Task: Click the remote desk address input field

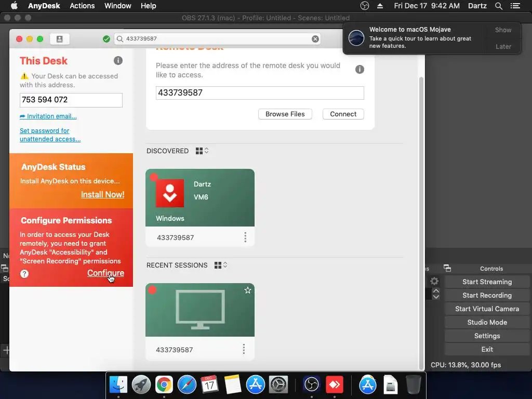Action: 260,93
